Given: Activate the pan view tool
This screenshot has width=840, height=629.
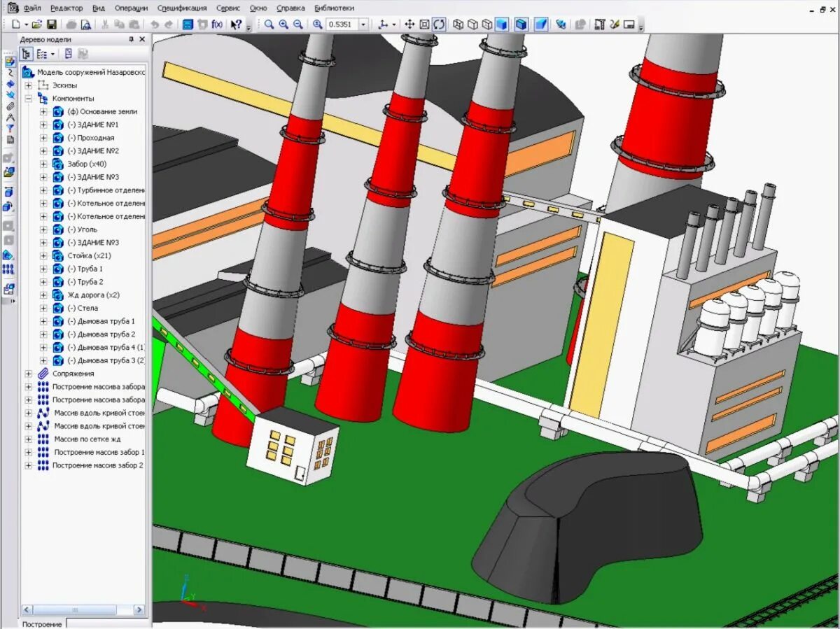Looking at the screenshot, I should pyautogui.click(x=409, y=24).
